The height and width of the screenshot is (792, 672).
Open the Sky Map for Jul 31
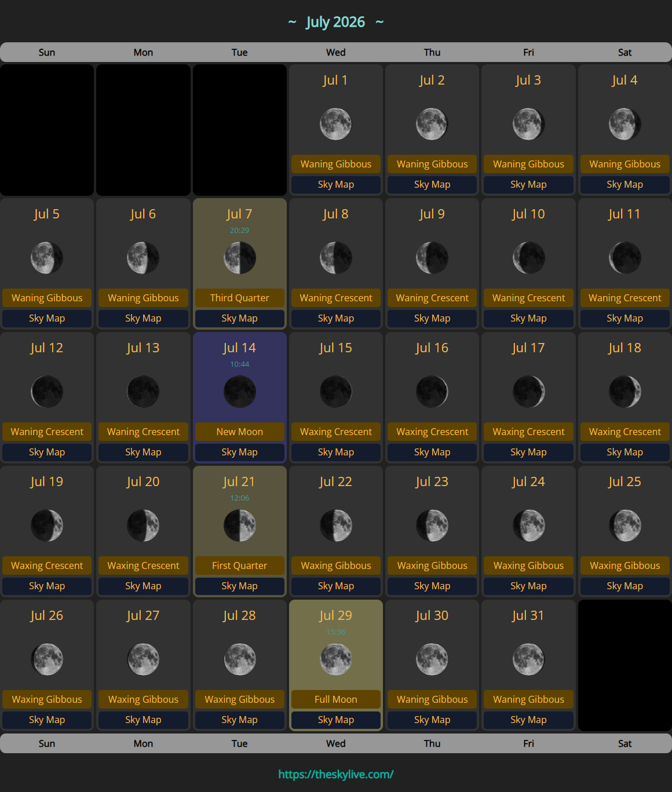coord(528,720)
